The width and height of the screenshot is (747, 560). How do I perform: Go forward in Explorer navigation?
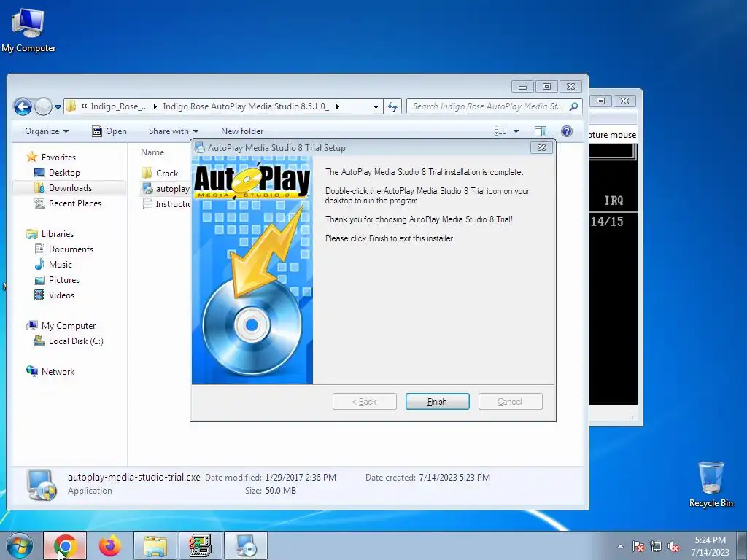(x=43, y=106)
